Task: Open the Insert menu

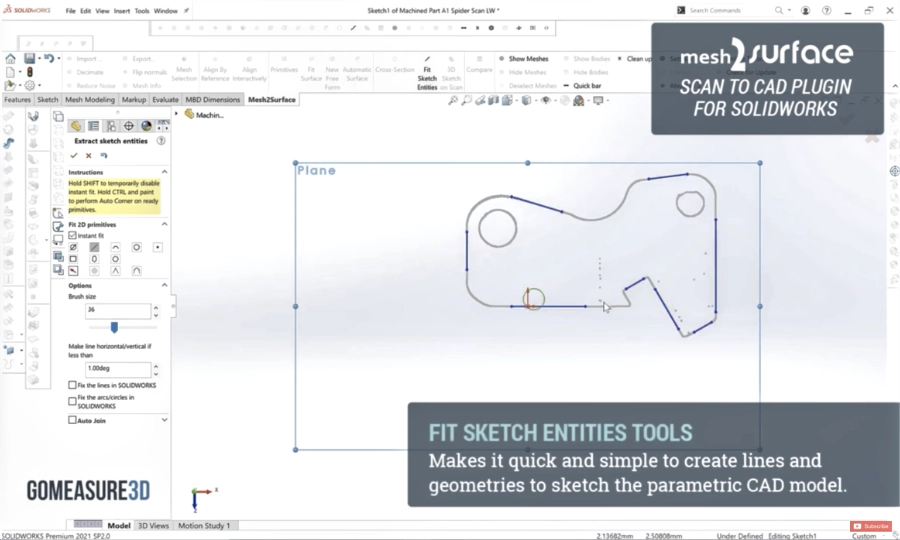Action: (x=122, y=11)
